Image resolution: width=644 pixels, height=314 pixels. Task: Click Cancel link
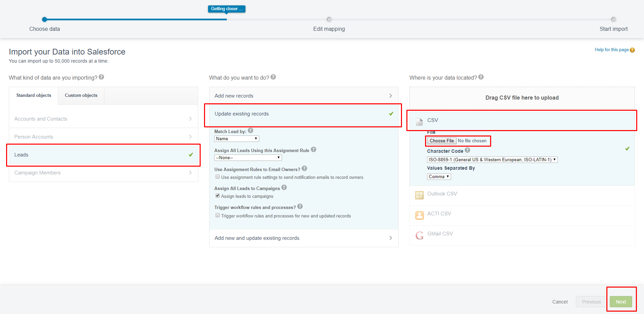click(560, 302)
